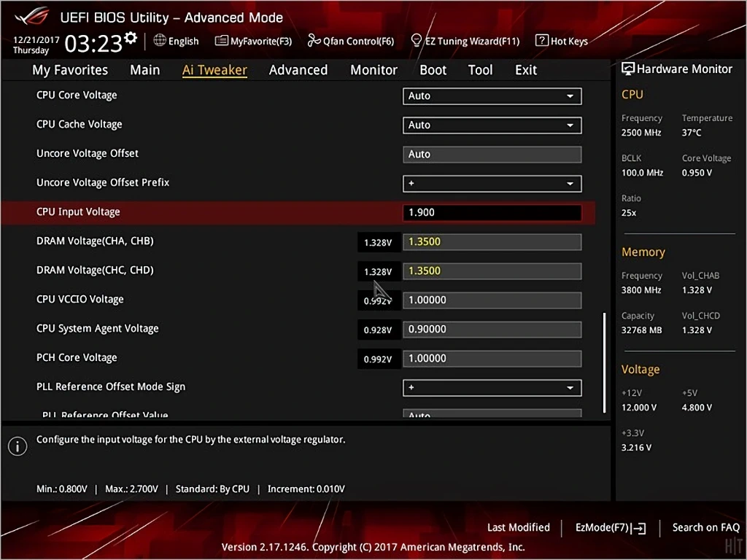Screen dimensions: 747x560
Task: Click the 03:23 clock display
Action: point(93,44)
